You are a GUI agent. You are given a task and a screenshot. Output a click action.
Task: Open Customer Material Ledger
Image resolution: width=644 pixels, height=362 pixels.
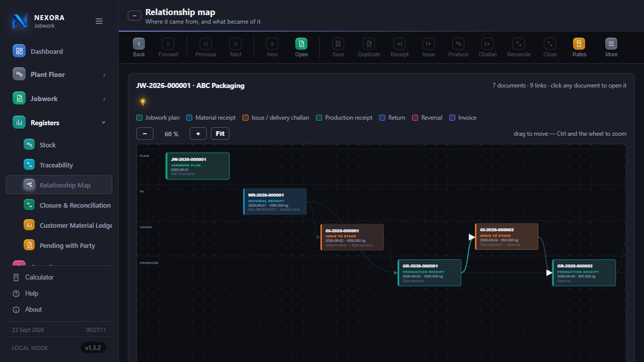click(59, 225)
